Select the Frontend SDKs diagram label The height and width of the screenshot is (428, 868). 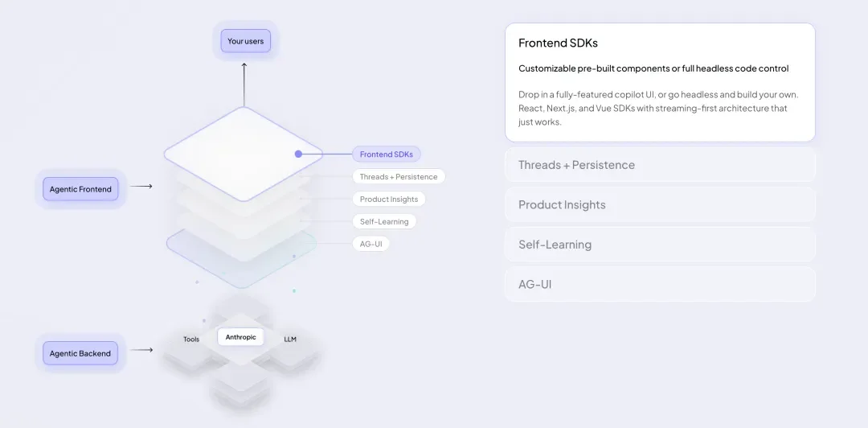(387, 154)
